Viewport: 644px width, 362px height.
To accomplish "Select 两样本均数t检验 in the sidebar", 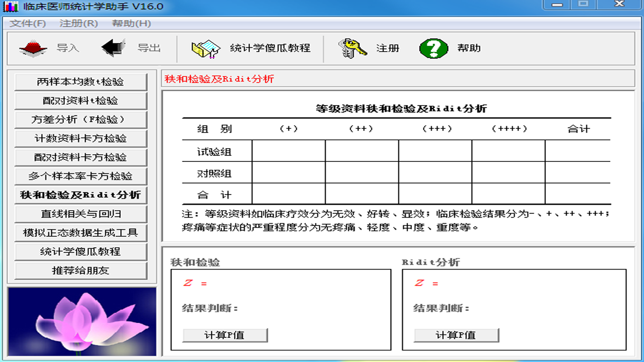I will (80, 81).
